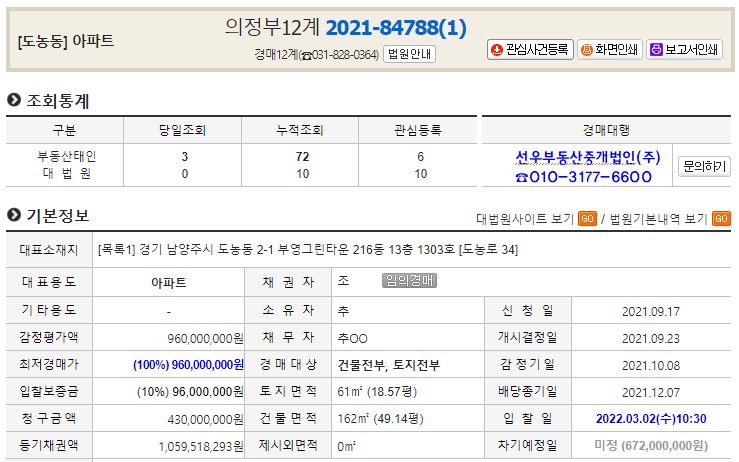This screenshot has width=739, height=462.
Task: Click the 보고서인쇄 button
Action: [684, 50]
